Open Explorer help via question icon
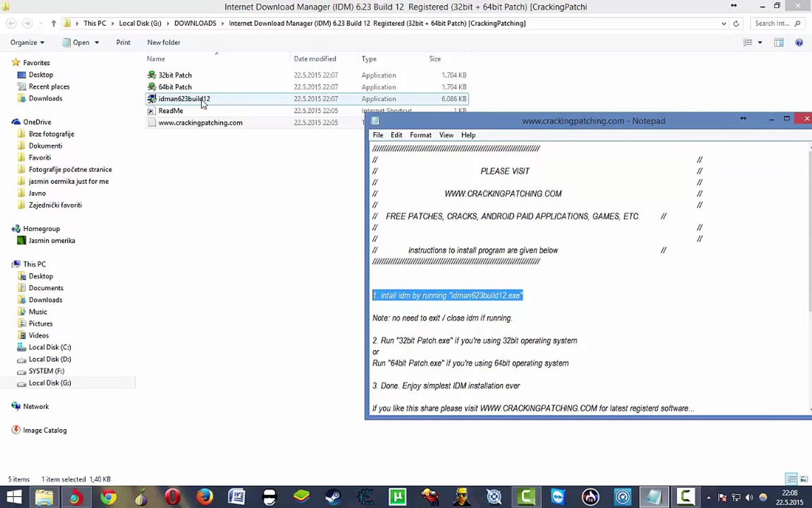Viewport: 812px width, 508px height. [799, 42]
